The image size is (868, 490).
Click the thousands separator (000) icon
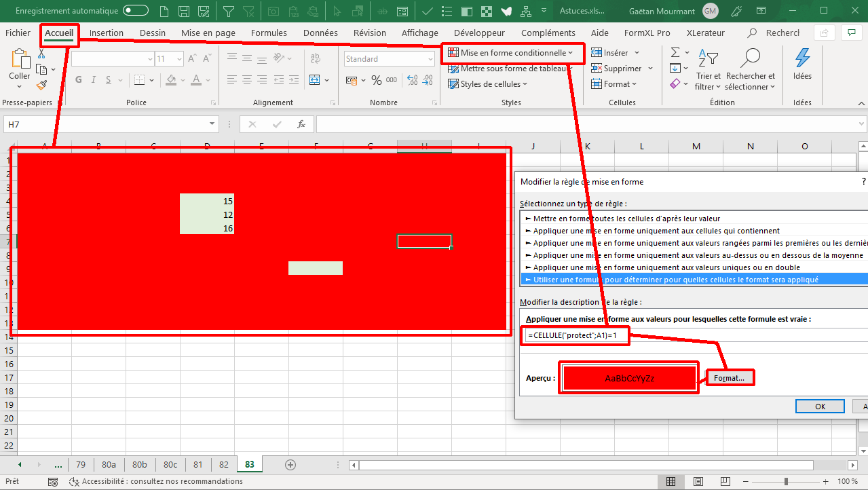pos(392,80)
